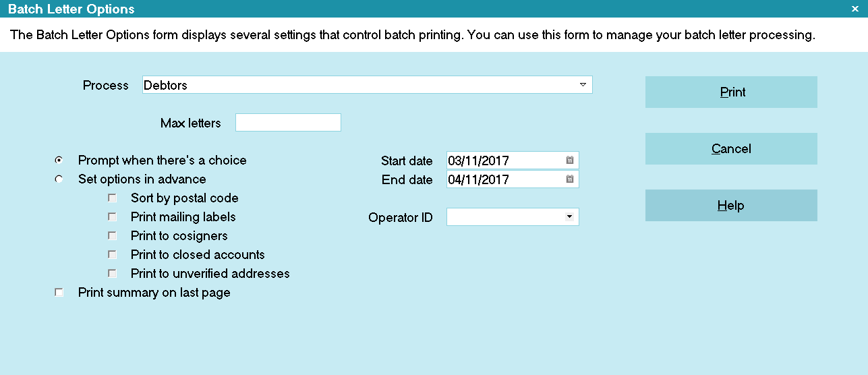The height and width of the screenshot is (375, 868).
Task: Toggle Print summary on last page
Action: coord(59,293)
